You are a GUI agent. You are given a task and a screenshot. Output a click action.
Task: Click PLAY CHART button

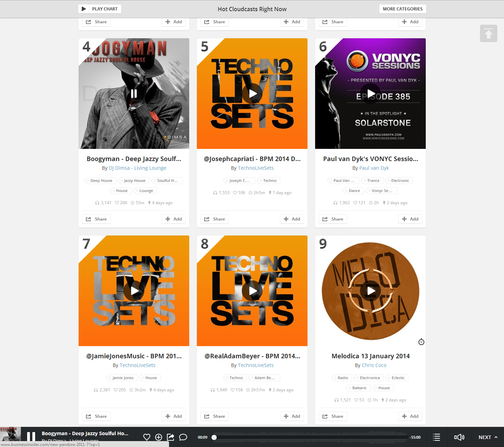(100, 9)
